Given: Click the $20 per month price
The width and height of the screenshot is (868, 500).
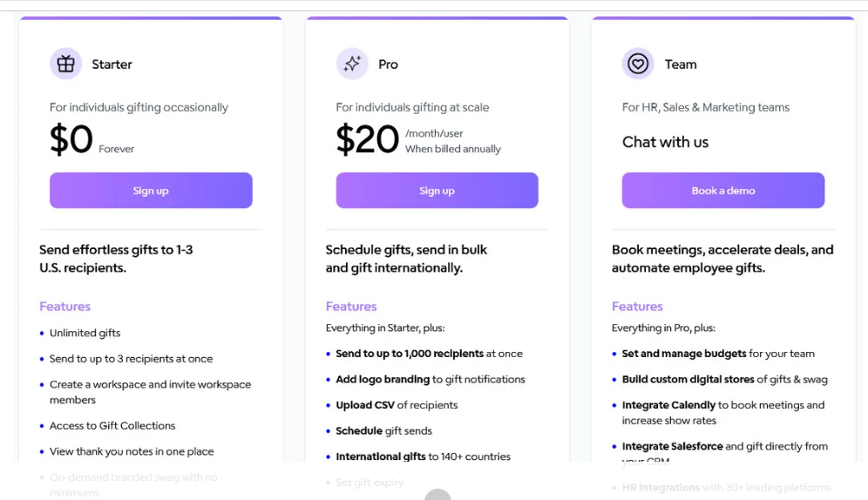Looking at the screenshot, I should (368, 140).
